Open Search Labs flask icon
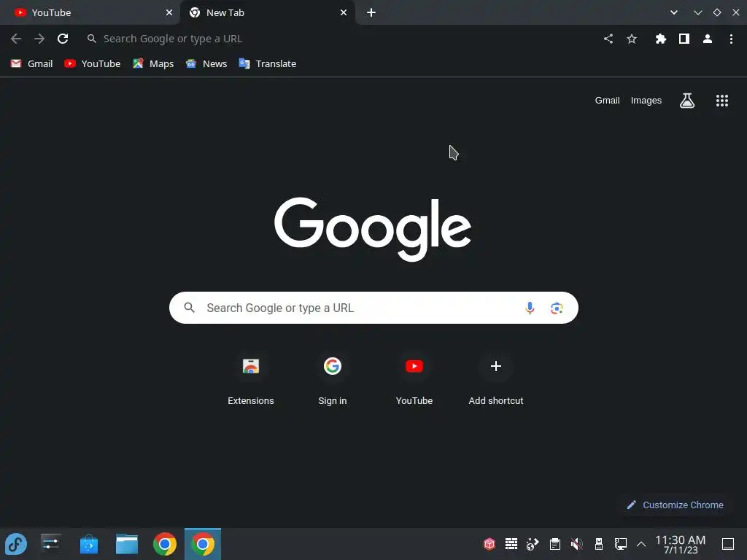747x560 pixels. coord(687,101)
